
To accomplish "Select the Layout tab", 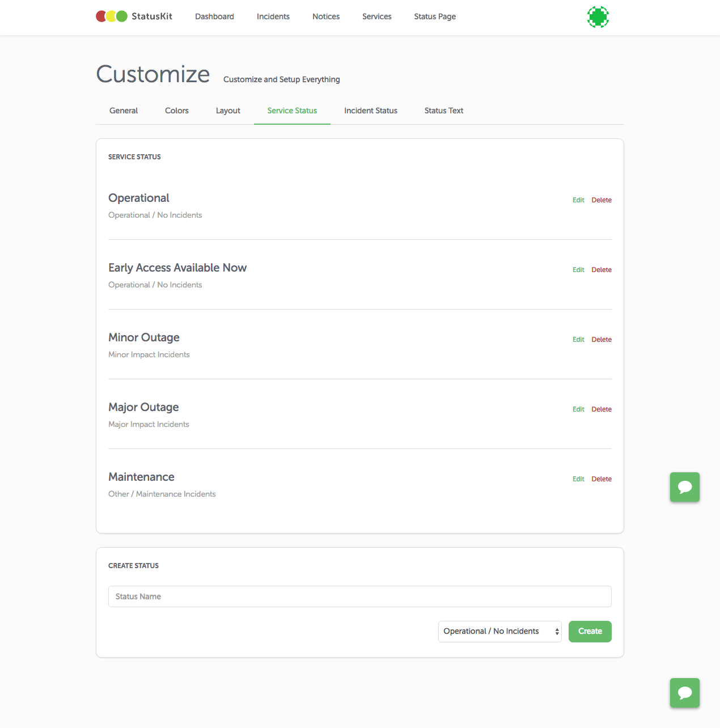I will tap(228, 111).
